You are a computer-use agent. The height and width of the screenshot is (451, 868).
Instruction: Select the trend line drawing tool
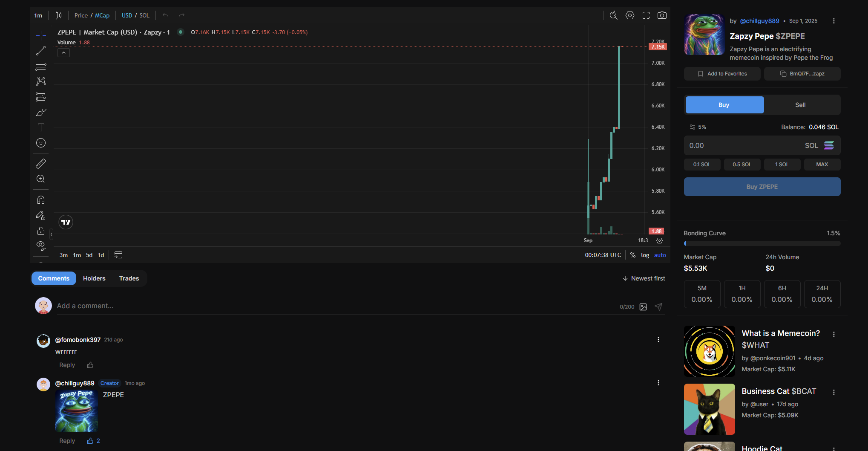pos(40,50)
